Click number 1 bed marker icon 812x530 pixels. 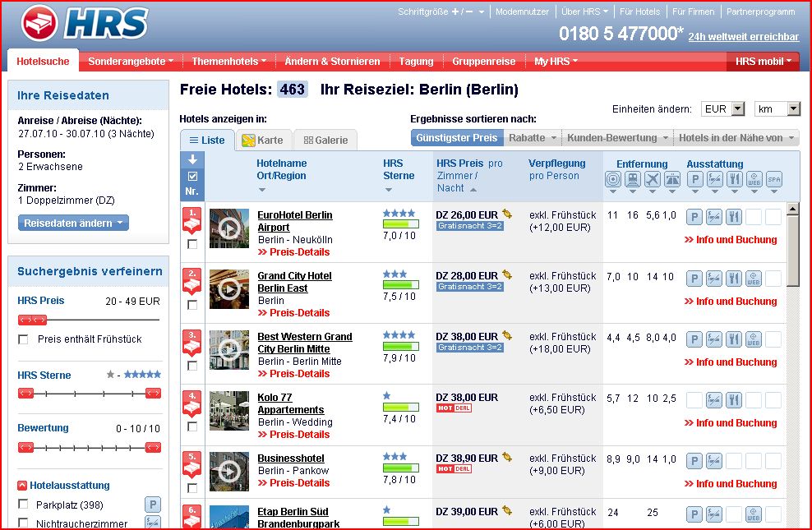[192, 220]
